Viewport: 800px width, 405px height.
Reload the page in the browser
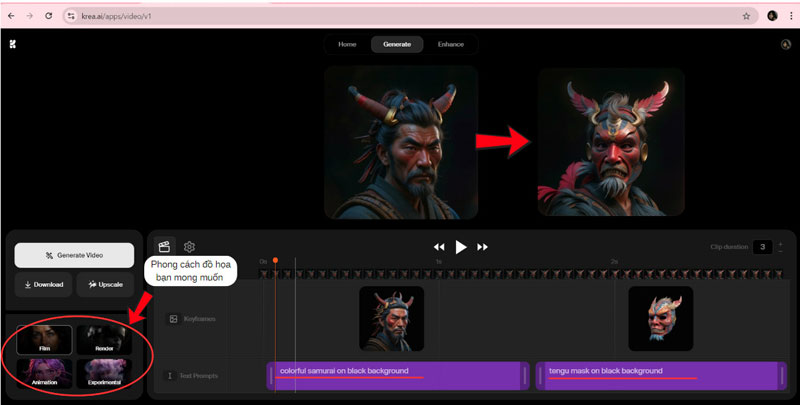pos(49,16)
